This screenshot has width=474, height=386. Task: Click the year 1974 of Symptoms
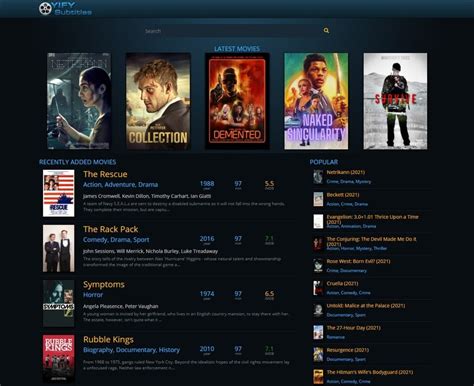(207, 294)
